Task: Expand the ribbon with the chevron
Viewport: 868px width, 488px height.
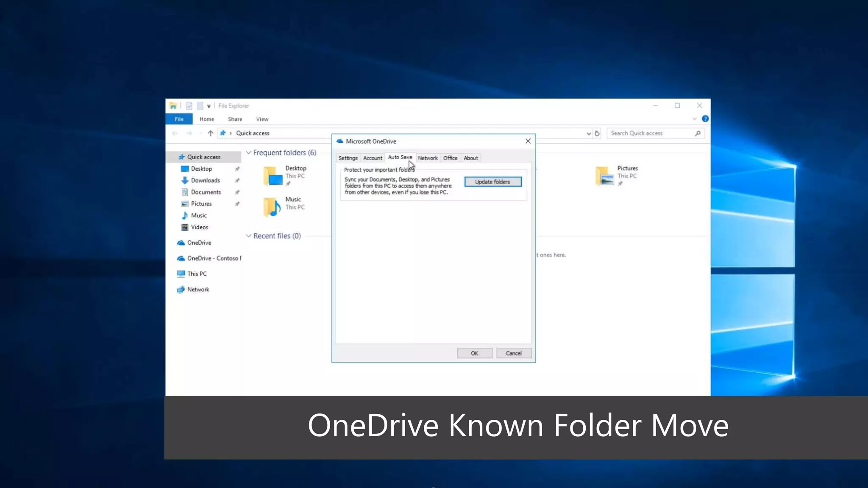Action: [x=695, y=119]
